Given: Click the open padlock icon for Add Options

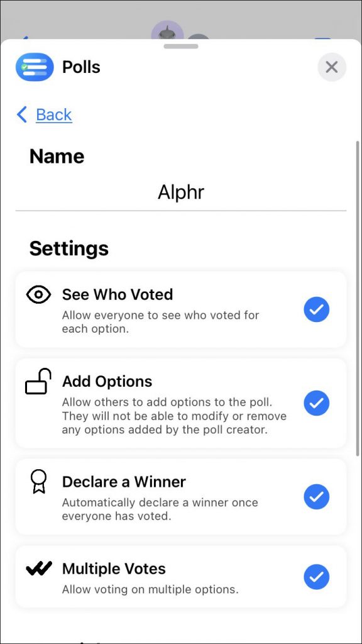Looking at the screenshot, I should [x=38, y=382].
